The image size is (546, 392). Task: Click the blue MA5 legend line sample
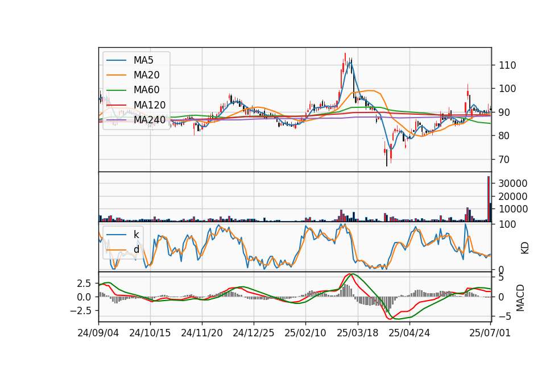(116, 60)
